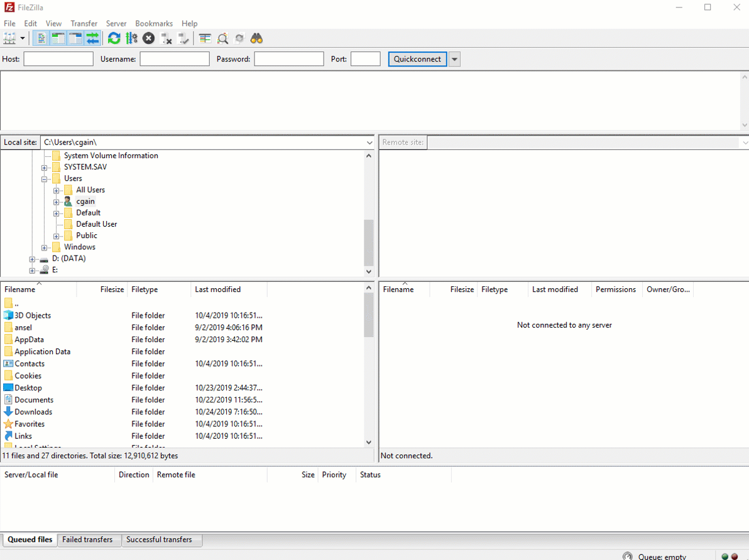Click the green activity LED in status bar

(725, 557)
